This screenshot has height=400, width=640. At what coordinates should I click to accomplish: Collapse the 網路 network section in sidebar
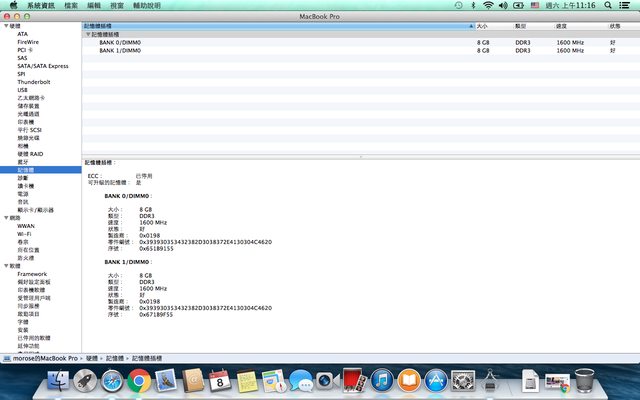[x=5, y=218]
